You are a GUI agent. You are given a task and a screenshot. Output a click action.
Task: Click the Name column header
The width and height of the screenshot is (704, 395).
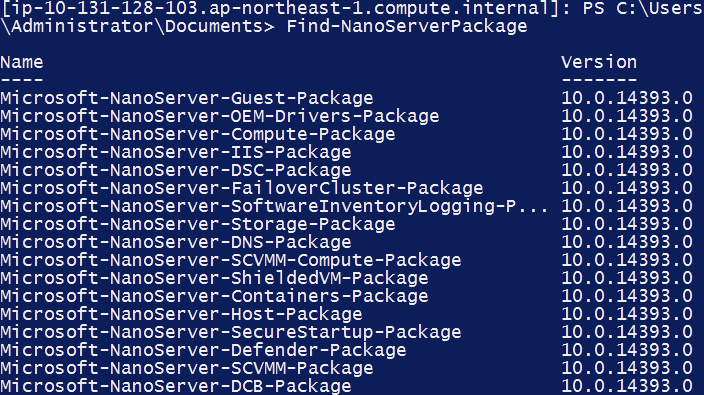[x=22, y=62]
